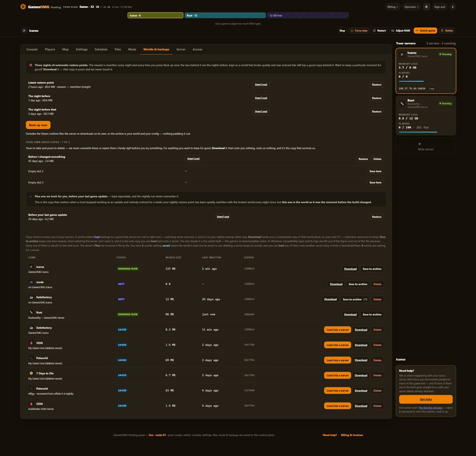Select the Icarus - 8 RAM bar segment
476x456 pixels.
(x=155, y=15)
